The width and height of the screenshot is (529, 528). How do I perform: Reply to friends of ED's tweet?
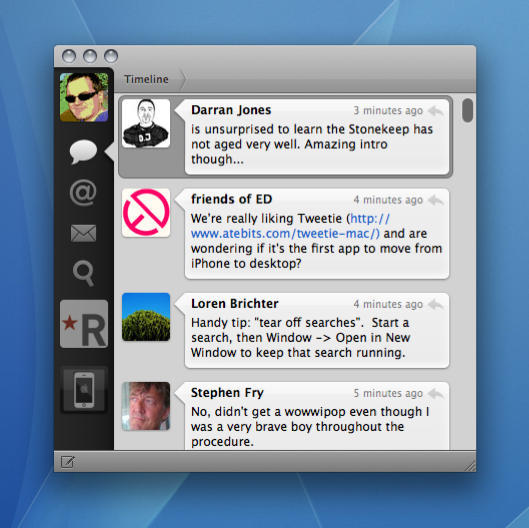436,200
